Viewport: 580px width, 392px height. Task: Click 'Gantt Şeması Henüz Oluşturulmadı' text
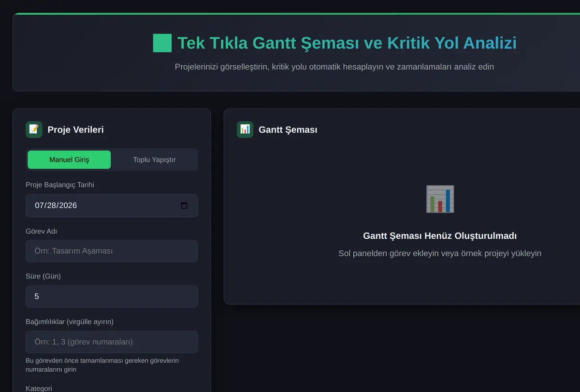pos(440,236)
